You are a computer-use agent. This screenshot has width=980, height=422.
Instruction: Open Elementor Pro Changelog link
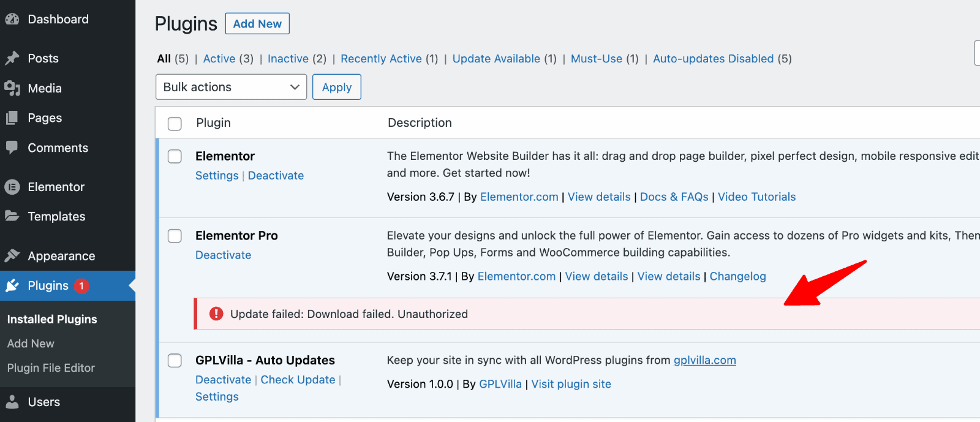point(738,277)
